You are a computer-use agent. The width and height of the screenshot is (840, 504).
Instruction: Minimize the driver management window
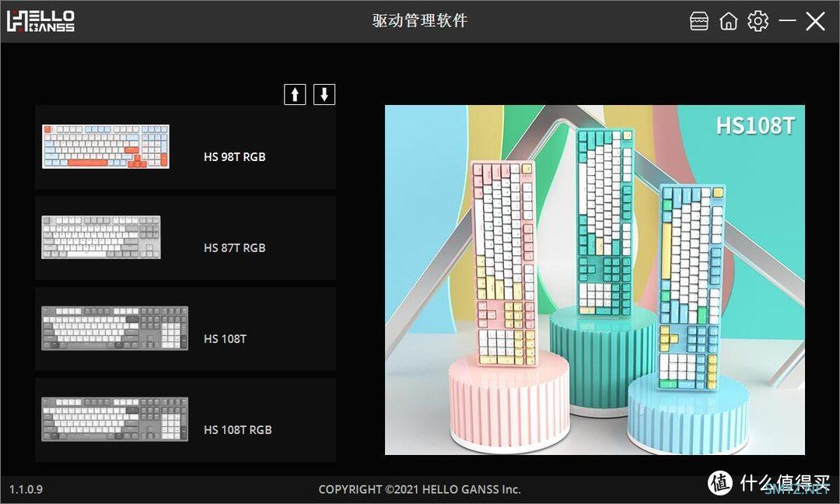(x=787, y=21)
